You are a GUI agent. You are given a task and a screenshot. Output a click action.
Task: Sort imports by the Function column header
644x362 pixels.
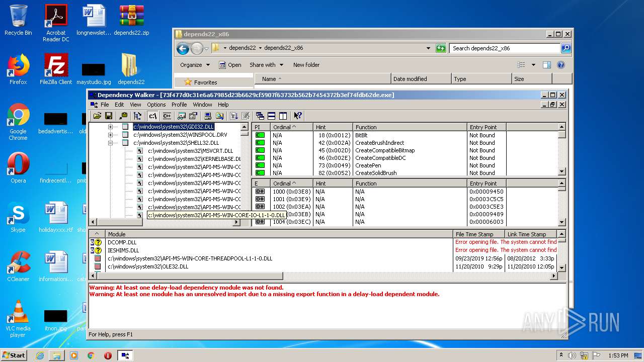(x=410, y=127)
